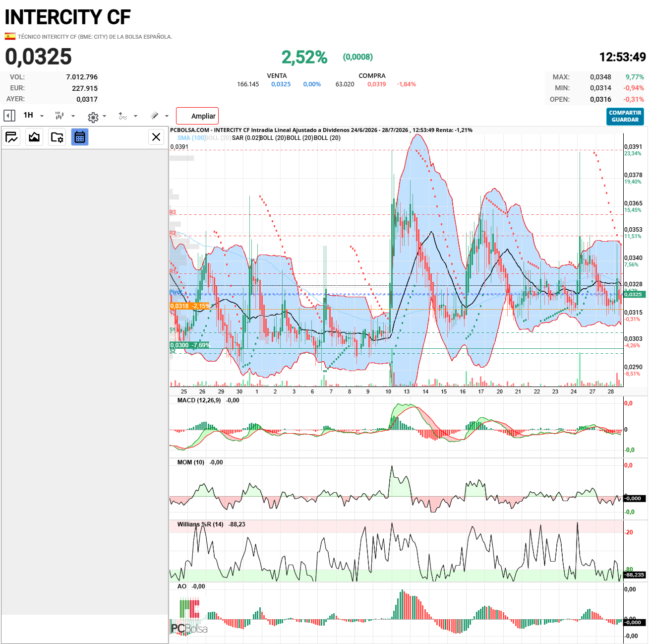Click the AYER value 0,0317

coord(87,99)
